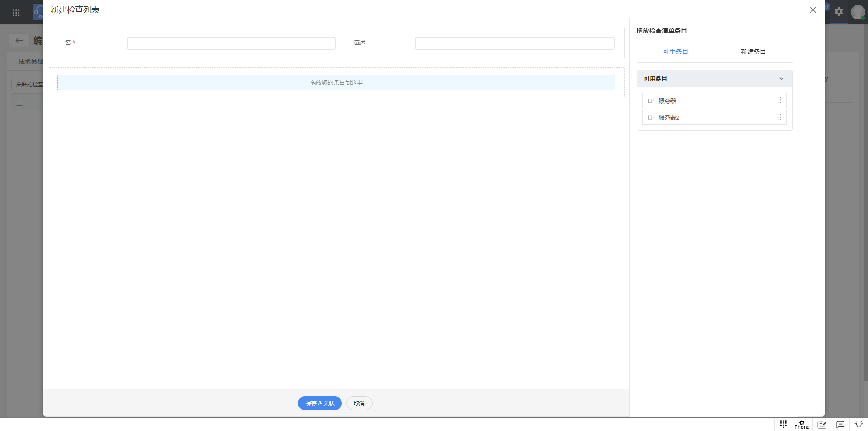Open the dial pad icon in bottom bar
Image resolution: width=868 pixels, height=431 pixels.
pos(783,424)
